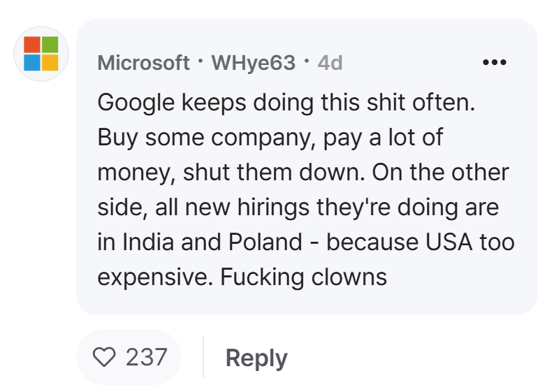This screenshot has height=392, width=554.
Task: Click the red square of Microsoft logo
Action: tap(32, 45)
